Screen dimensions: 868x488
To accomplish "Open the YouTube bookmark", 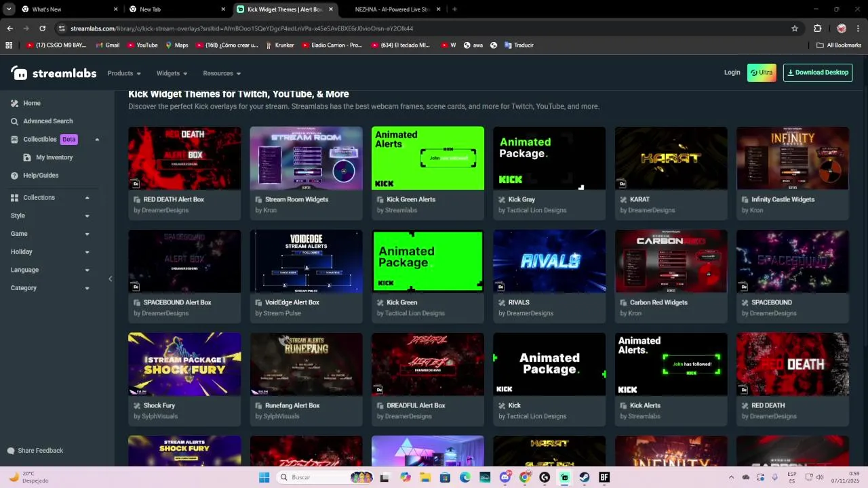I will (142, 45).
